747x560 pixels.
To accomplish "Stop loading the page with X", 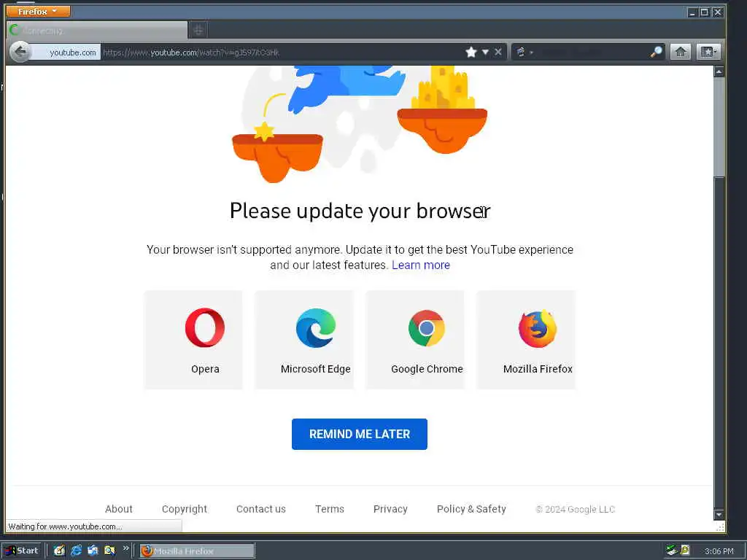I will pyautogui.click(x=498, y=52).
